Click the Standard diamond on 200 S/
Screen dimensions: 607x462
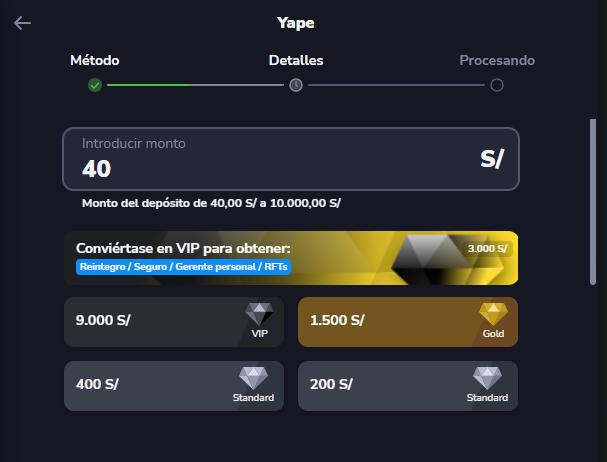tap(487, 379)
